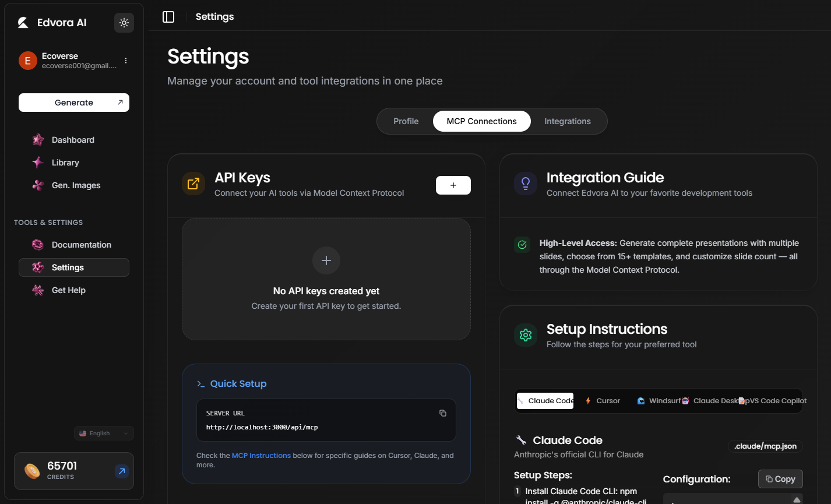
Task: Click the Ecoverse email address text
Action: tap(79, 66)
